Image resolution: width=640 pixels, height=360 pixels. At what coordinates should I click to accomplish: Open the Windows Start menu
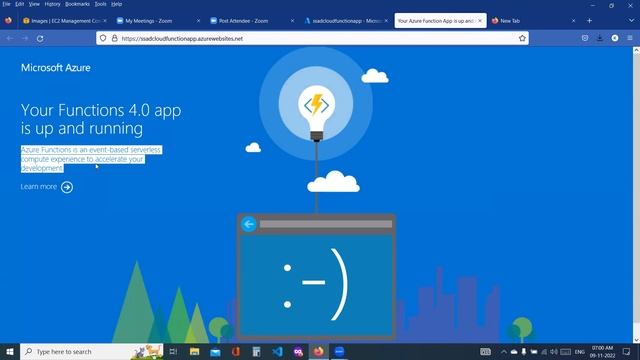pyautogui.click(x=10, y=351)
